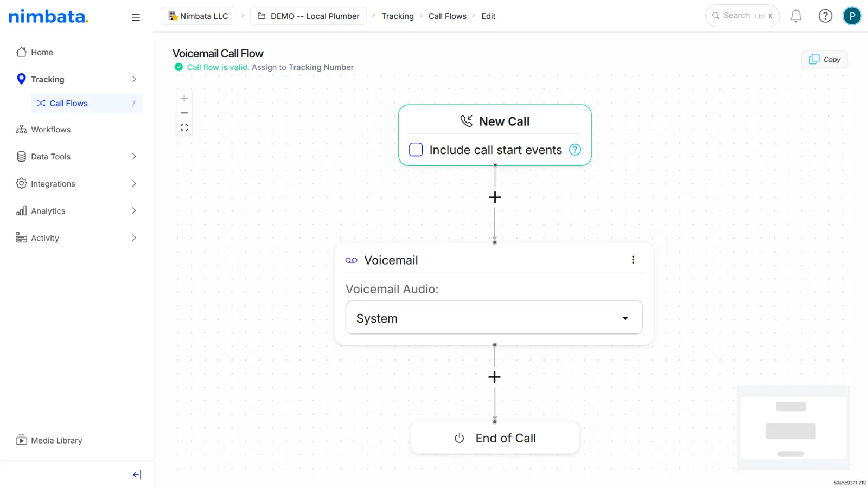Image resolution: width=868 pixels, height=488 pixels.
Task: Open Call Flows in sidebar
Action: (x=87, y=103)
